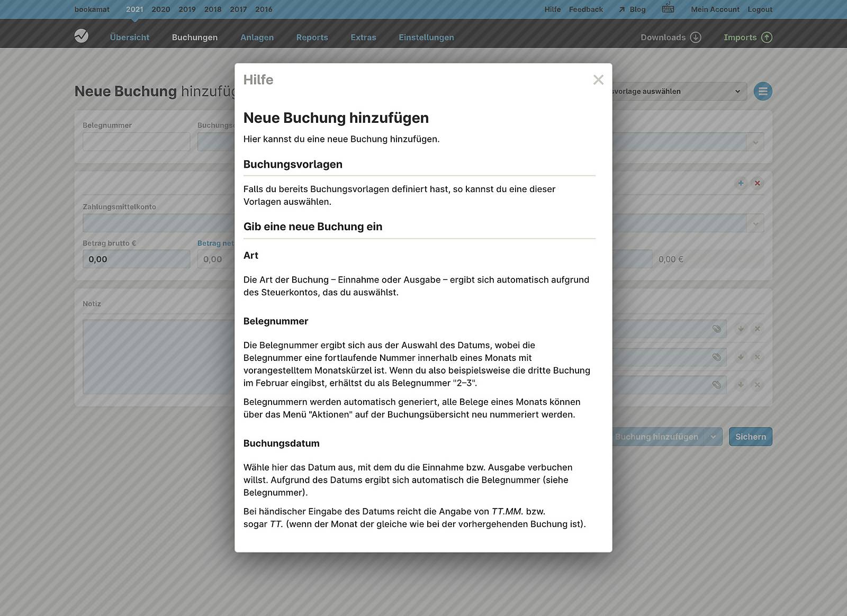Click the Downloads arrow icon

tap(696, 38)
